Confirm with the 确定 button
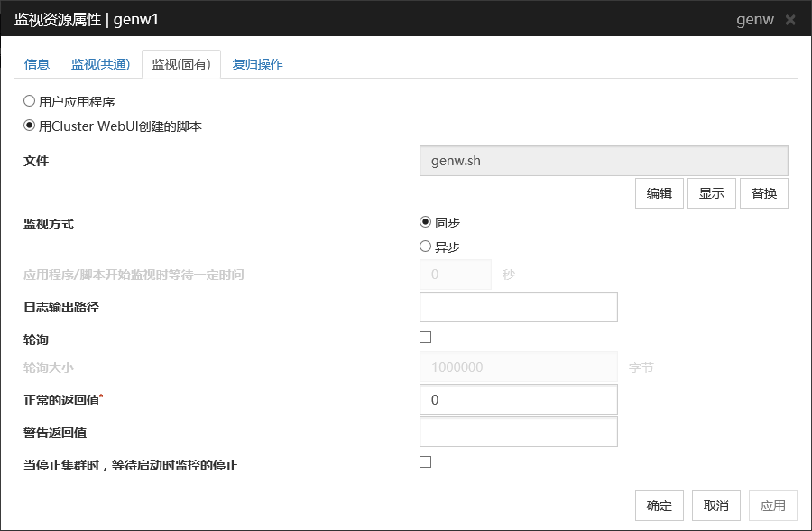This screenshot has height=531, width=812. [x=659, y=506]
